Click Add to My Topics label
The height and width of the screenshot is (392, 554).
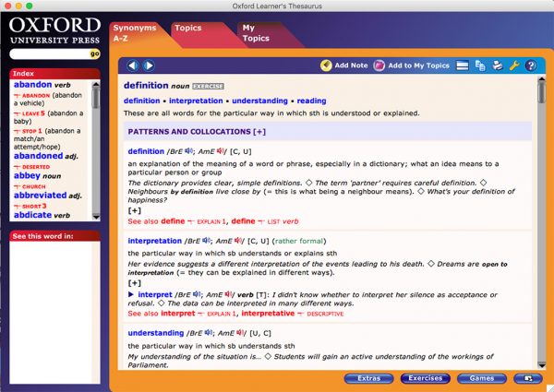click(418, 65)
